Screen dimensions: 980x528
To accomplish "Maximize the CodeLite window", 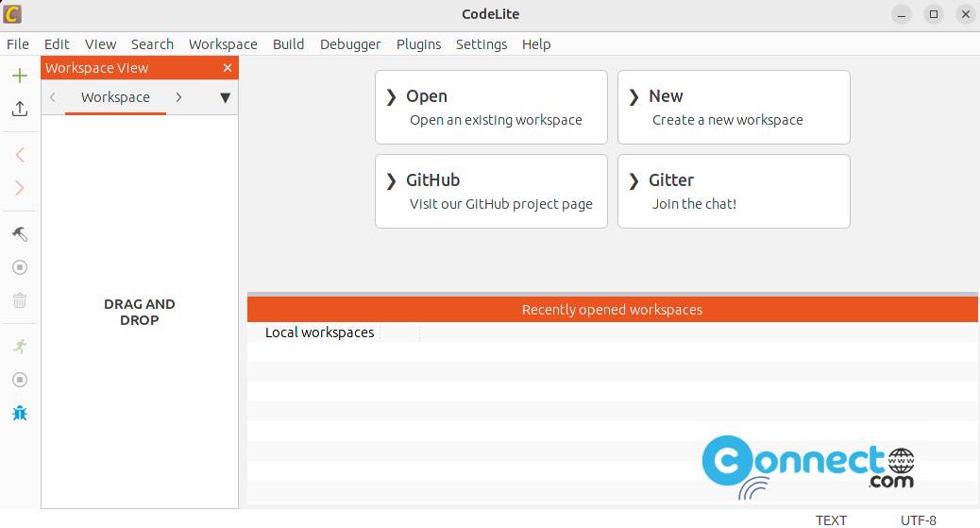I will point(934,14).
